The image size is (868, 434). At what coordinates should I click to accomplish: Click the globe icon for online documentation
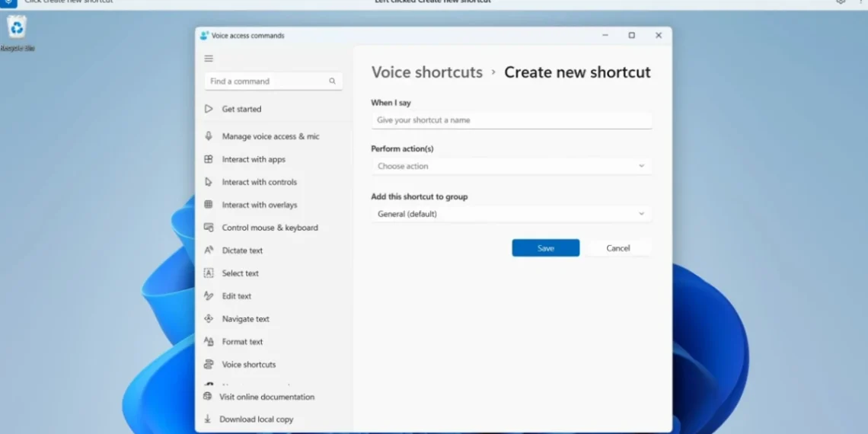click(208, 397)
